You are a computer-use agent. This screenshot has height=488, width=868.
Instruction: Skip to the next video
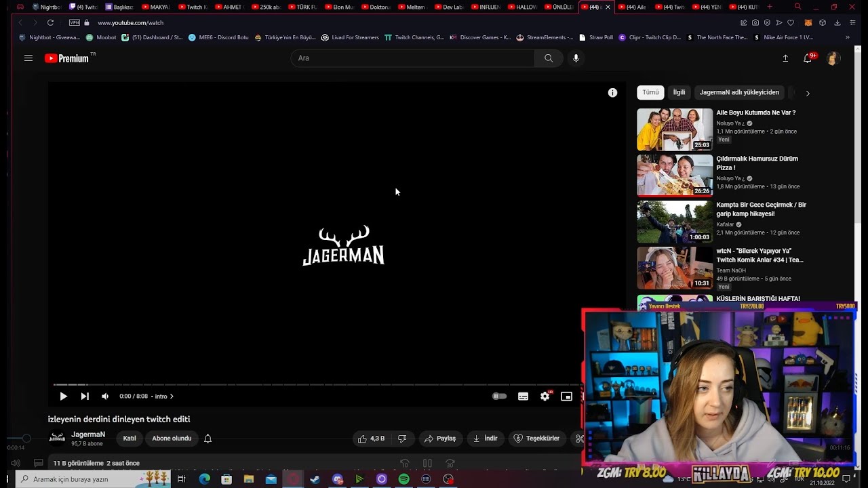(x=85, y=396)
